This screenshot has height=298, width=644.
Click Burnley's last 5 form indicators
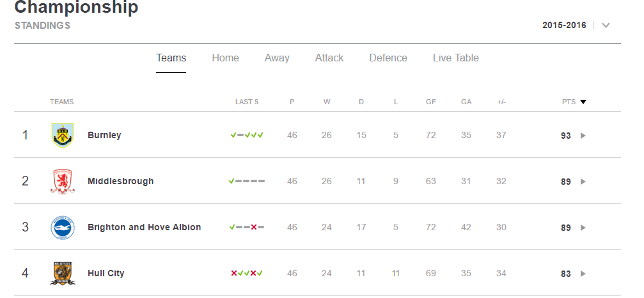[x=247, y=135]
